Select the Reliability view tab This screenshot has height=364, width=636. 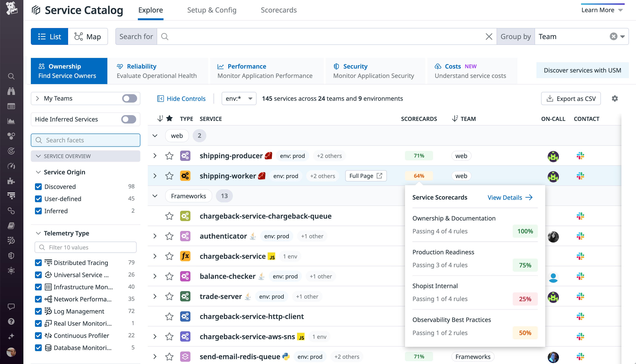coord(157,71)
